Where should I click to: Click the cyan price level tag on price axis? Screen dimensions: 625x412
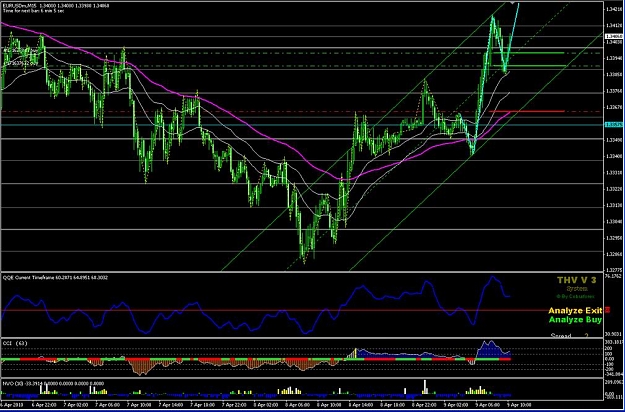pyautogui.click(x=614, y=125)
